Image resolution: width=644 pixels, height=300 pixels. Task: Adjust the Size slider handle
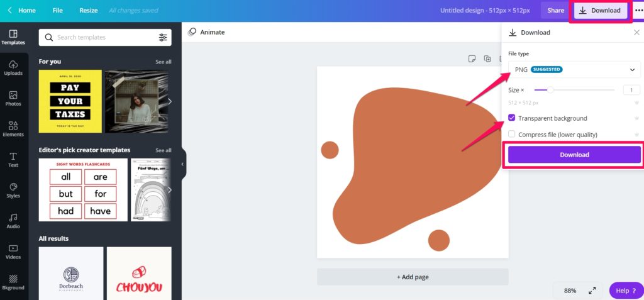pos(550,90)
